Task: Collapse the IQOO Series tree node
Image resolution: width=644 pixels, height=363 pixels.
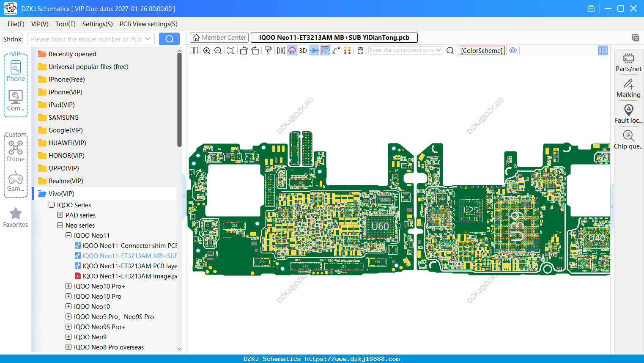Action: point(52,205)
